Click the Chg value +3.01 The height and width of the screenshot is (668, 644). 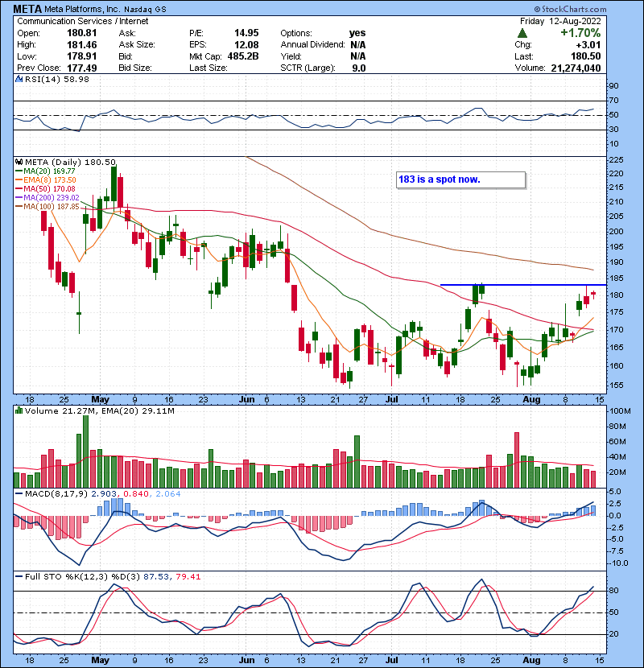(588, 45)
